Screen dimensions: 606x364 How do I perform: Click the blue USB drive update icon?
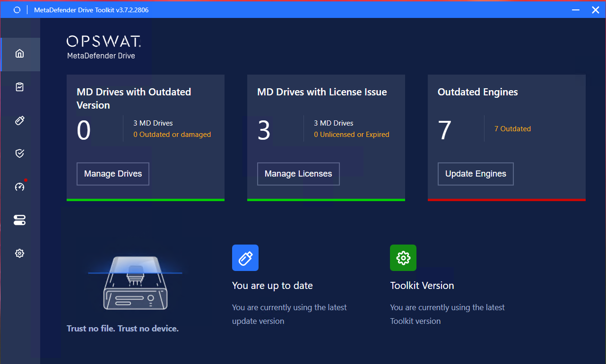(x=245, y=258)
